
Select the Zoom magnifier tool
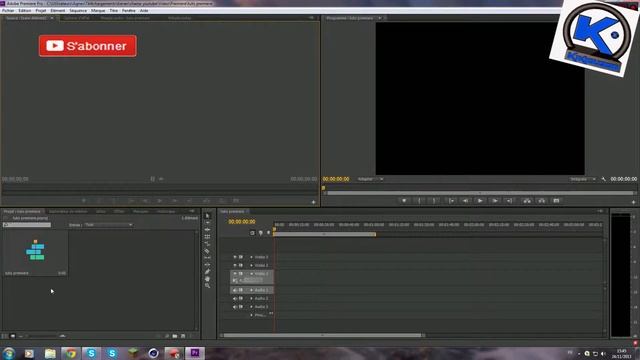(207, 286)
